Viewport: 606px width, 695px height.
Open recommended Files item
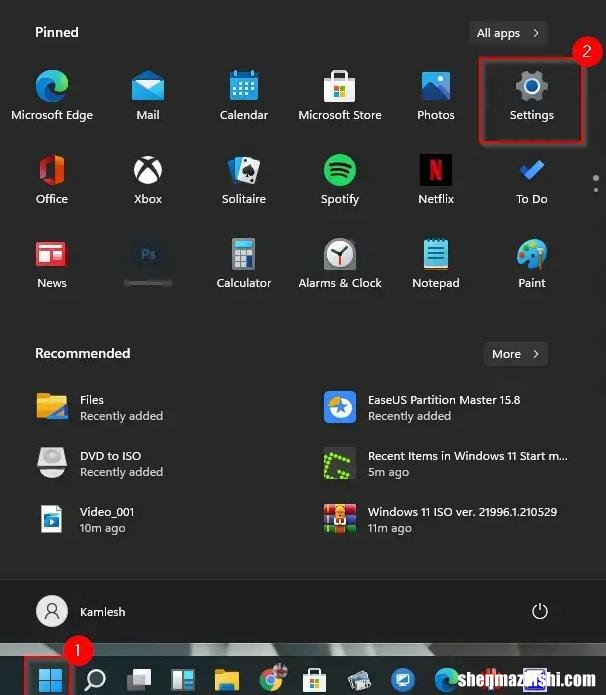coord(100,407)
